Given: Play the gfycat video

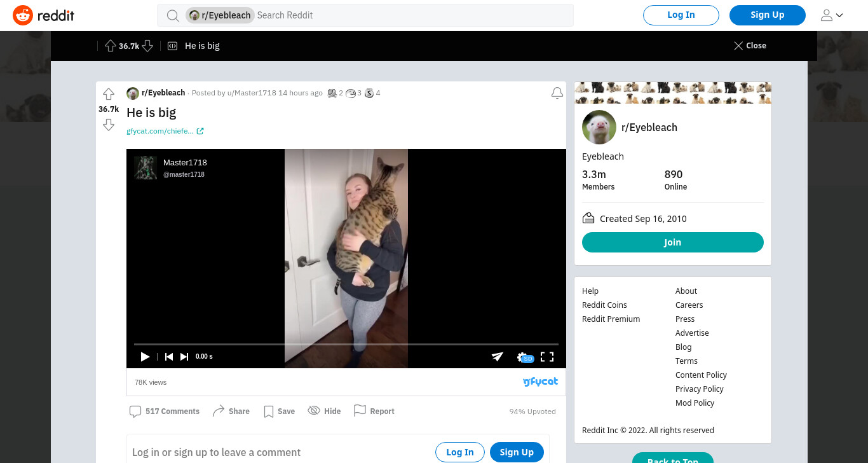Looking at the screenshot, I should coord(145,357).
